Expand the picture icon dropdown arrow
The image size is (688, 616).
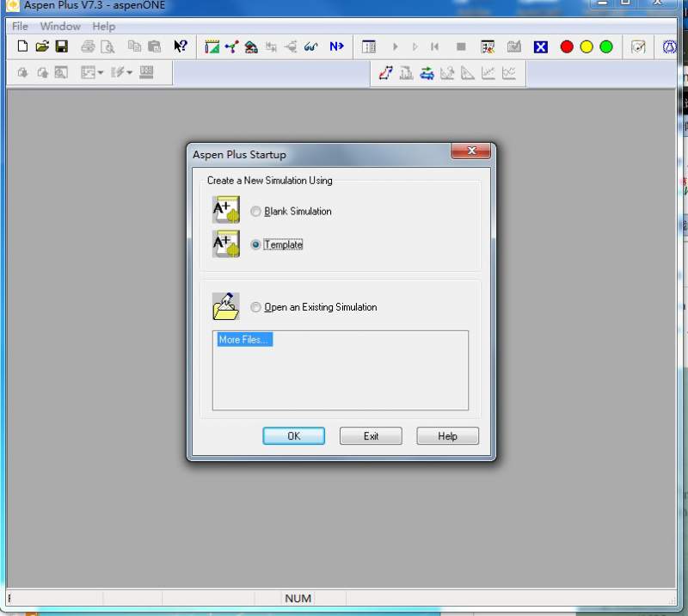[101, 72]
